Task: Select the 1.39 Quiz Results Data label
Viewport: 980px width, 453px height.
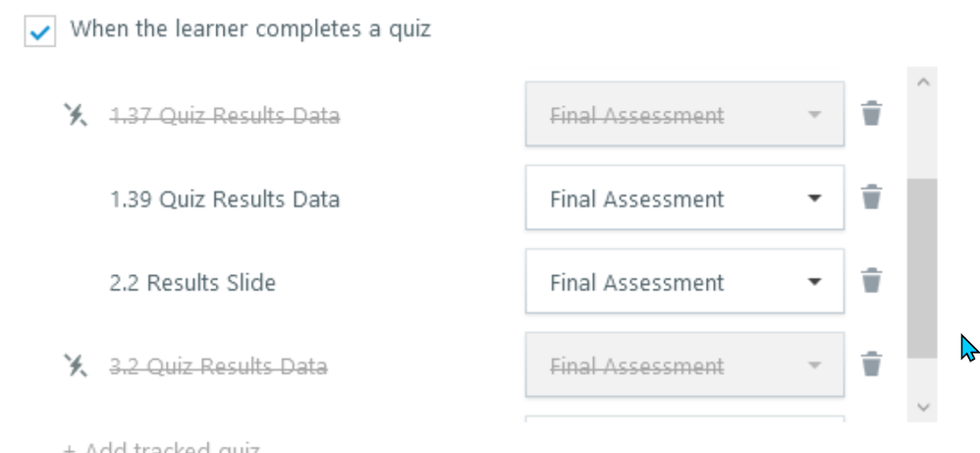Action: (225, 199)
